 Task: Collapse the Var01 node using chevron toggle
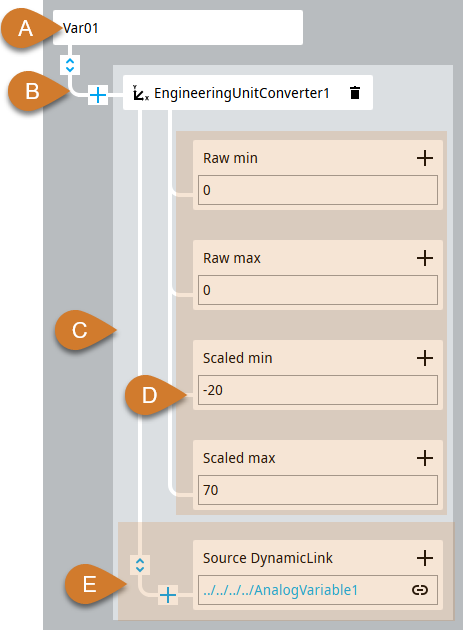coord(70,65)
